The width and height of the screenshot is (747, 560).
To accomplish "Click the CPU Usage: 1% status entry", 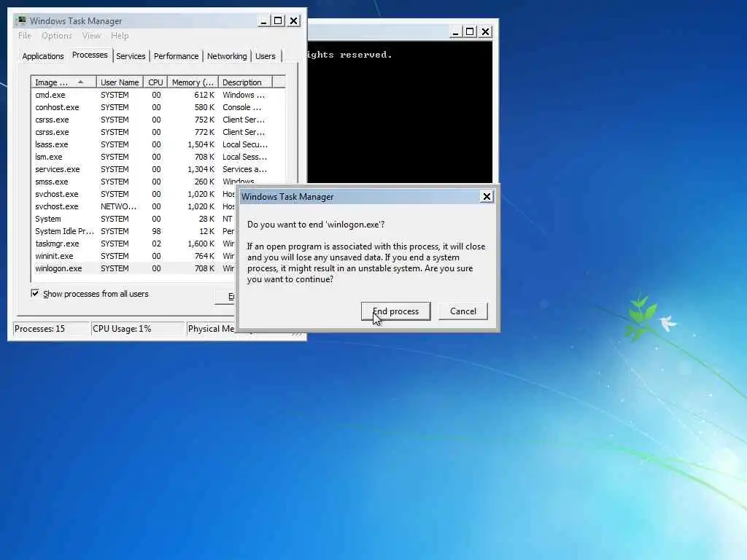I will 138,329.
